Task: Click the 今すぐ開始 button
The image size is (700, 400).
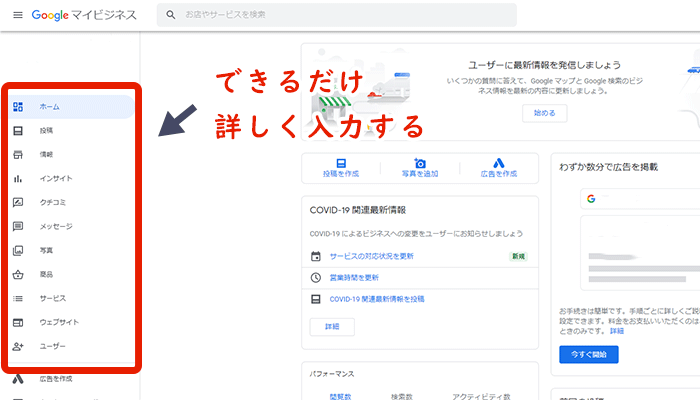Action: (x=589, y=354)
